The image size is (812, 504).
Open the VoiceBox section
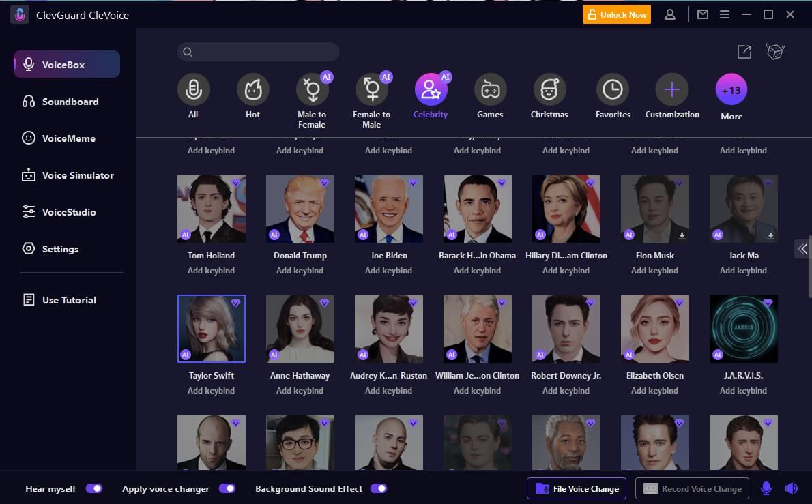[67, 64]
